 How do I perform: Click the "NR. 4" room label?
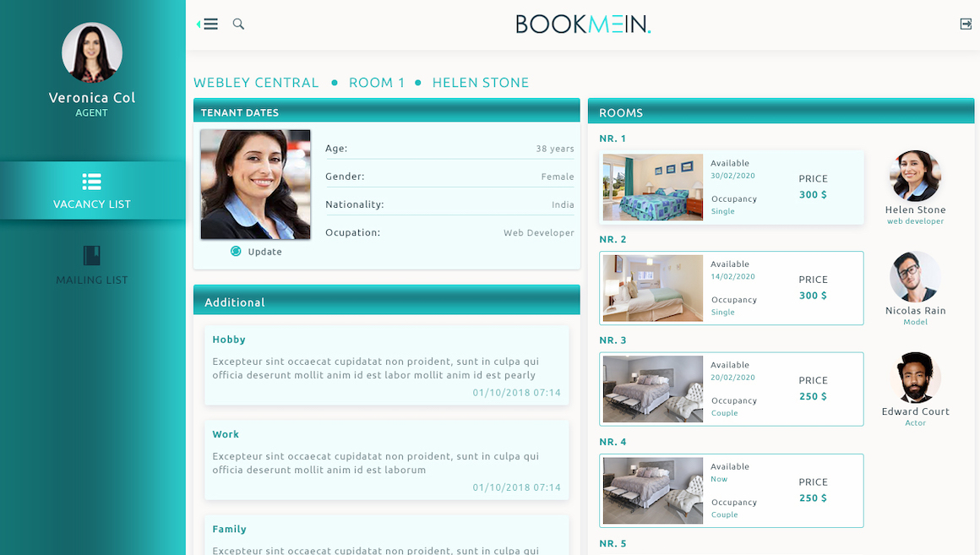point(612,442)
